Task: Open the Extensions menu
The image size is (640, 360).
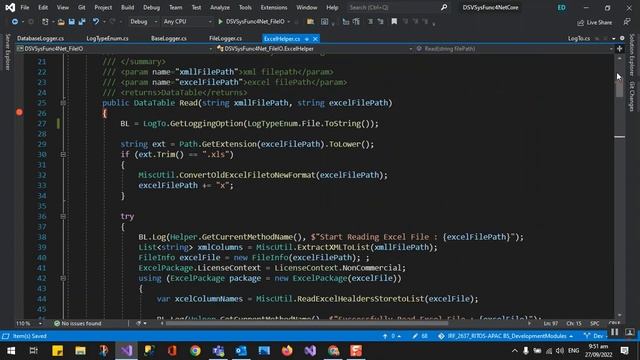Action: pyautogui.click(x=273, y=7)
